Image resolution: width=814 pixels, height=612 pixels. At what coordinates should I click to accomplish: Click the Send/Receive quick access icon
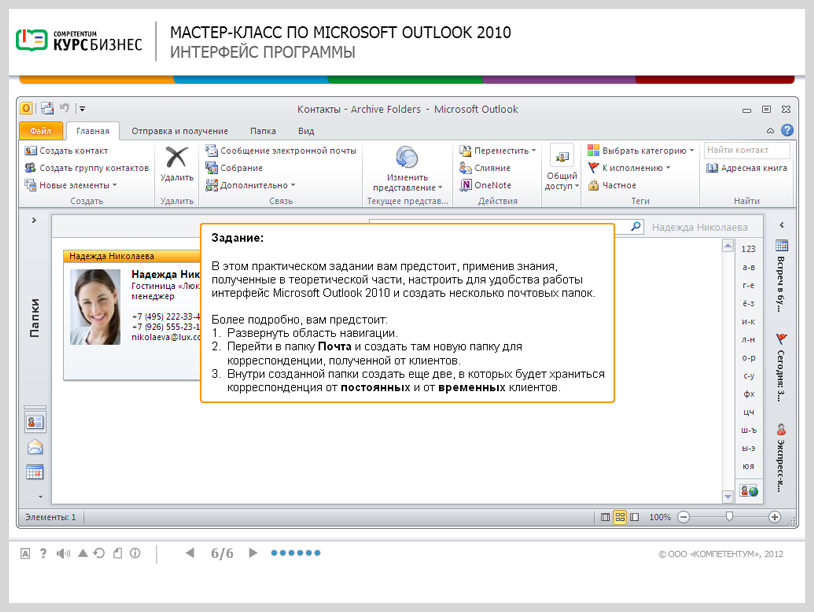[47, 108]
